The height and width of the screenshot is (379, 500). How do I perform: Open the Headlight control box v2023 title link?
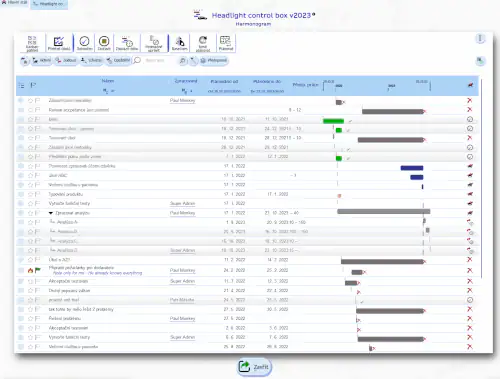tap(261, 15)
